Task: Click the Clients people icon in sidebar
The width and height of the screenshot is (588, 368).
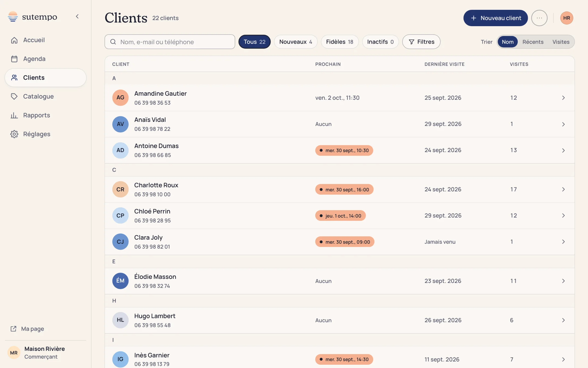Action: tap(14, 78)
